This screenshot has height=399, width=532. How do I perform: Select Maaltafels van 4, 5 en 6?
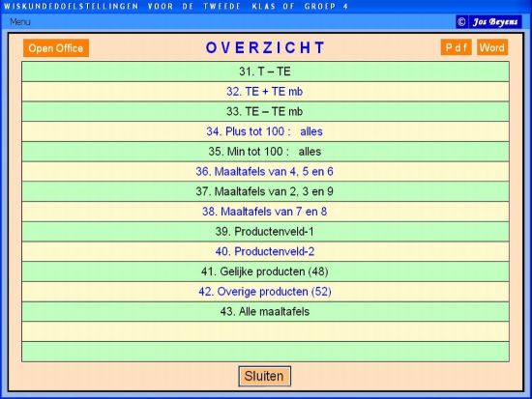click(265, 172)
